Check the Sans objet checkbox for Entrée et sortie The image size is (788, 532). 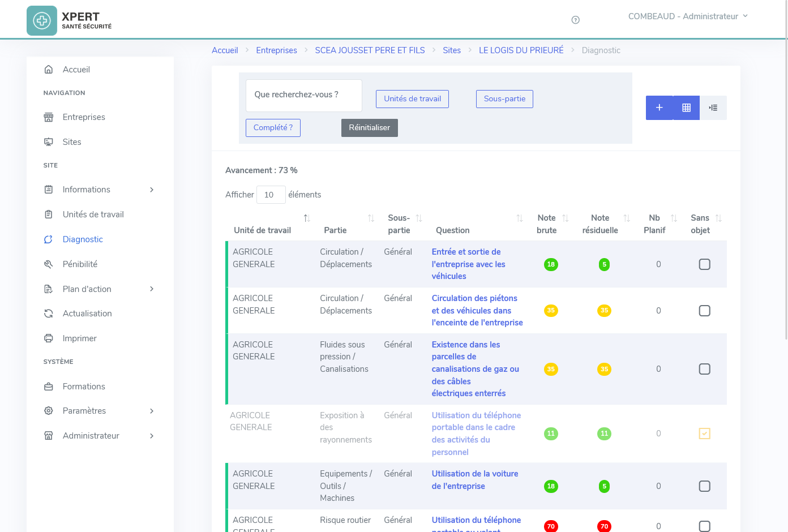[x=704, y=264]
